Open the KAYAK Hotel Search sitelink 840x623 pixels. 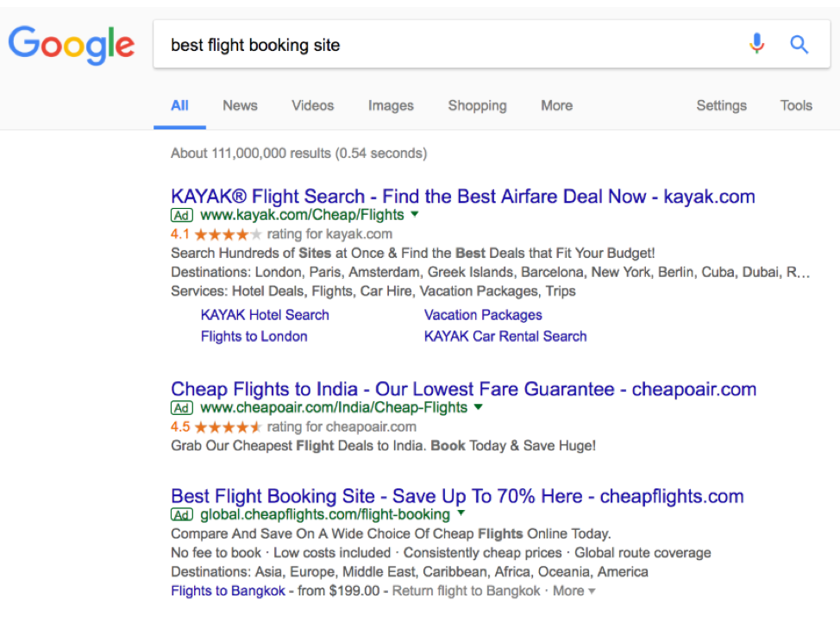[265, 315]
